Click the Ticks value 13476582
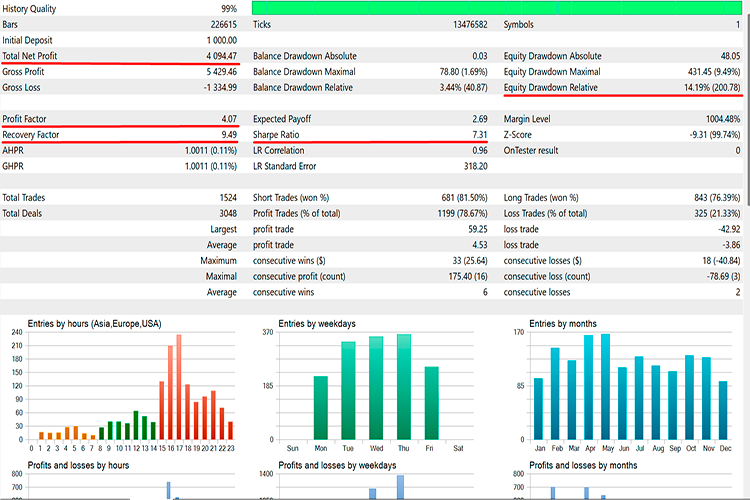 tap(470, 24)
